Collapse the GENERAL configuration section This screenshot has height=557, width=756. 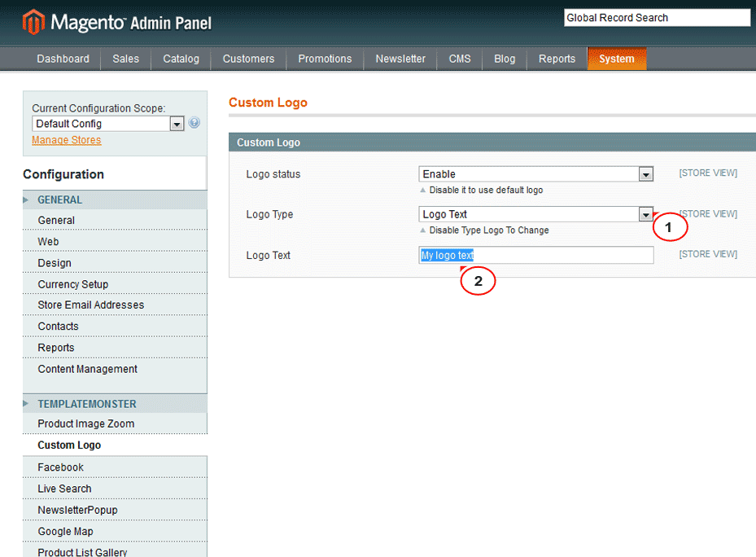click(x=59, y=200)
